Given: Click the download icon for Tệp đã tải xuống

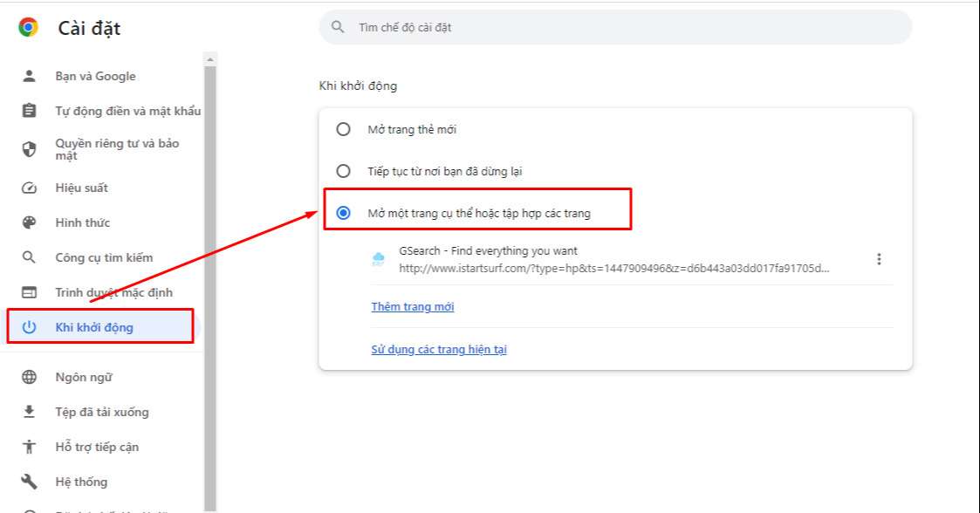Looking at the screenshot, I should (29, 412).
